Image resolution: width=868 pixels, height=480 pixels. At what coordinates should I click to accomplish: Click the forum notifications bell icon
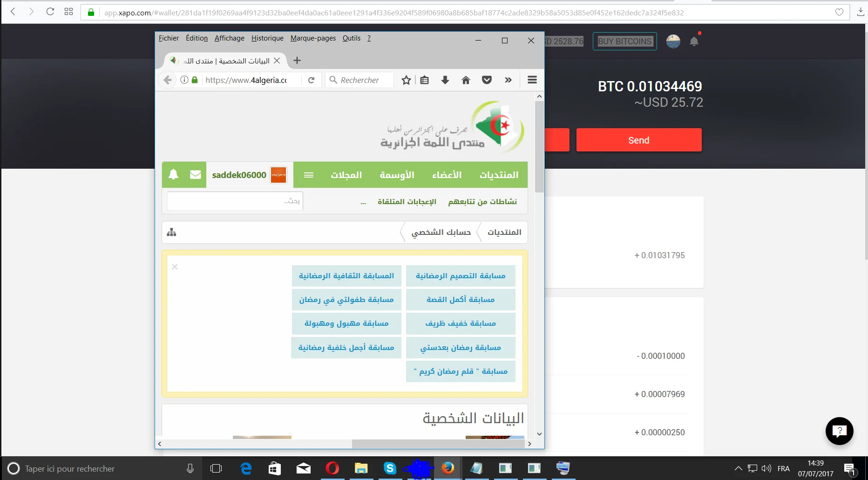pyautogui.click(x=173, y=174)
